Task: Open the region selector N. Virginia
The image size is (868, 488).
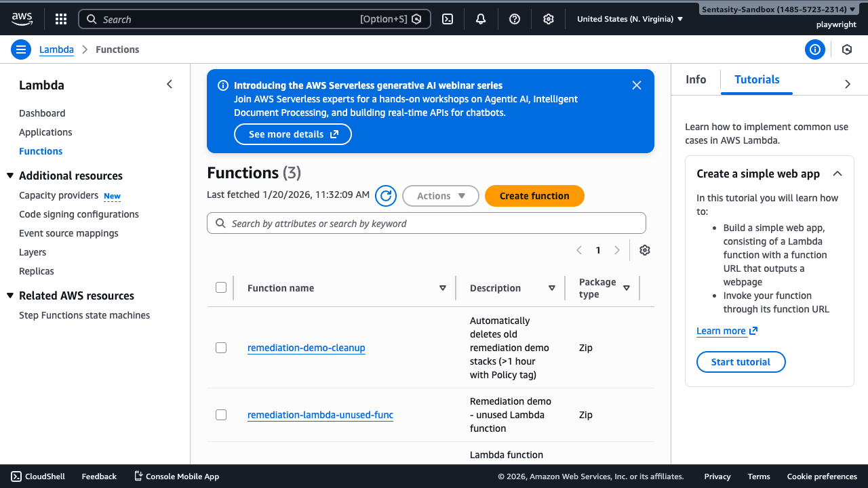Action: pyautogui.click(x=630, y=19)
